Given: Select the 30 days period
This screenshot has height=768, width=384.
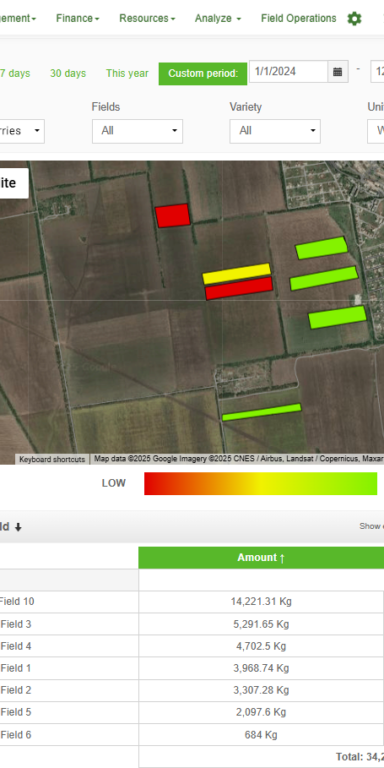Looking at the screenshot, I should [68, 73].
